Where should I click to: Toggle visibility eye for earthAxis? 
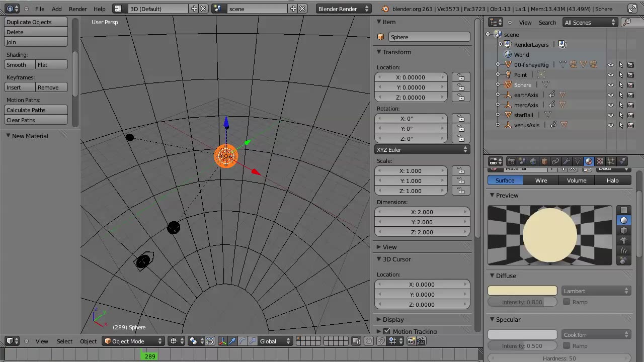tap(611, 95)
